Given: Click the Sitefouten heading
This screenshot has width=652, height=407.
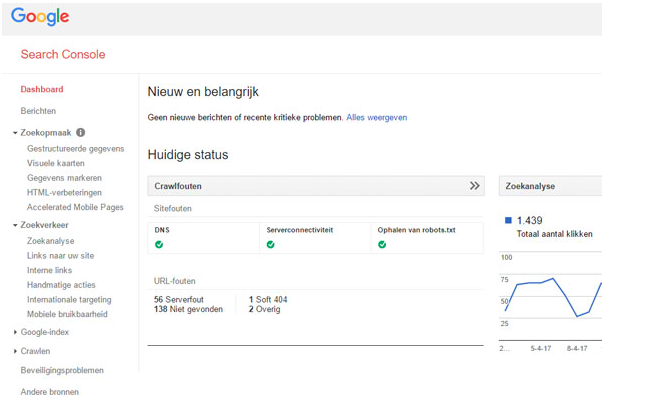Looking at the screenshot, I should coord(173,209).
